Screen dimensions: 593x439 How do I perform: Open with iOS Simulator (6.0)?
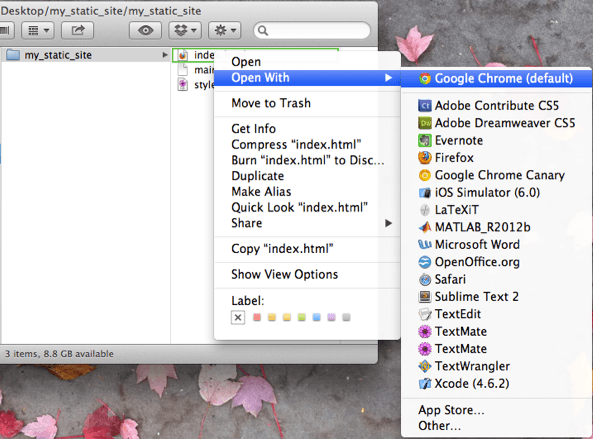click(x=496, y=192)
